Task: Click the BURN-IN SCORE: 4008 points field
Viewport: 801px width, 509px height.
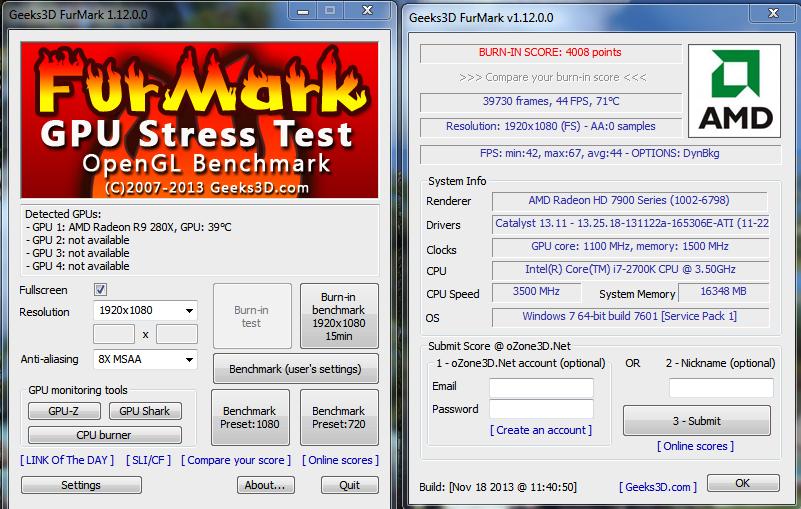Action: point(551,53)
